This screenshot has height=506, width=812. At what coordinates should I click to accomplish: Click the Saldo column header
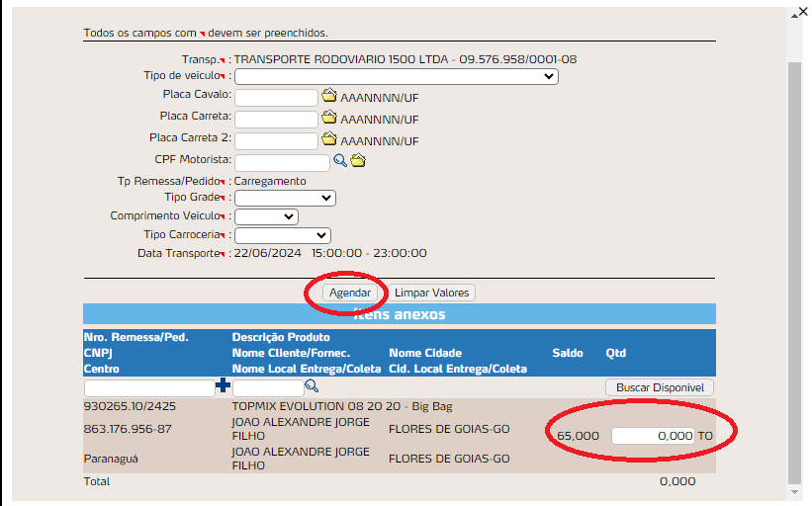[x=568, y=353]
